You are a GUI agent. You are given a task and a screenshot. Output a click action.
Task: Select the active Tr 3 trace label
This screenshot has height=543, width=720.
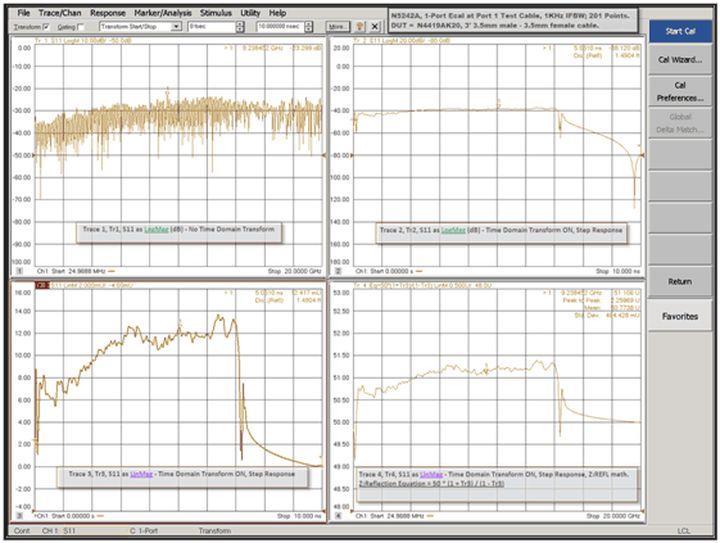pyautogui.click(x=42, y=285)
